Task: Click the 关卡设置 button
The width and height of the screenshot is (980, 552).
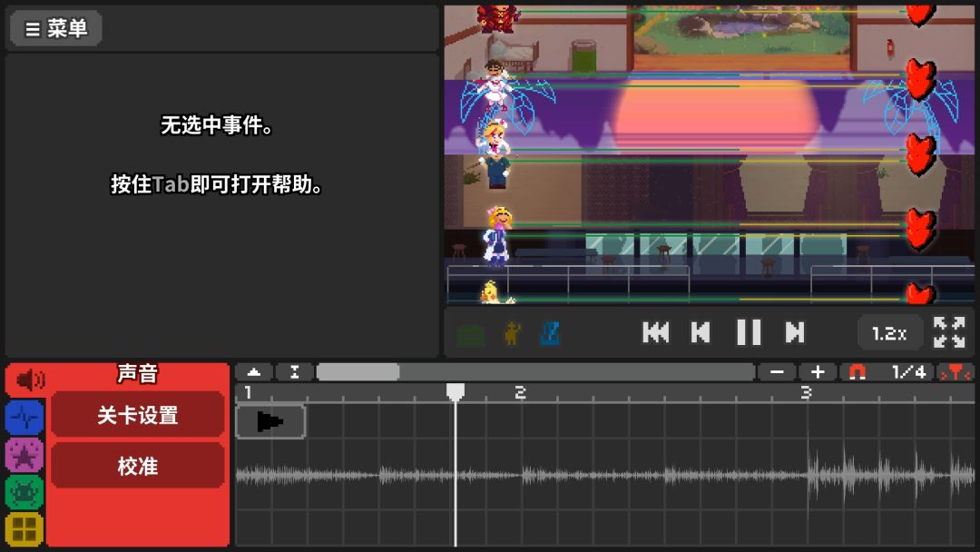Action: pos(137,415)
